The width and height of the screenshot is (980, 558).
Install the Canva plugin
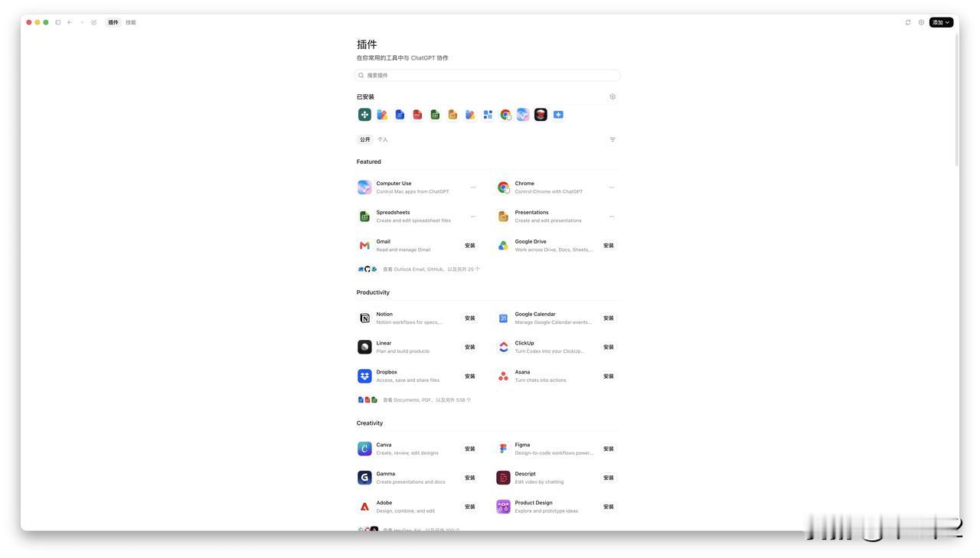click(x=470, y=449)
